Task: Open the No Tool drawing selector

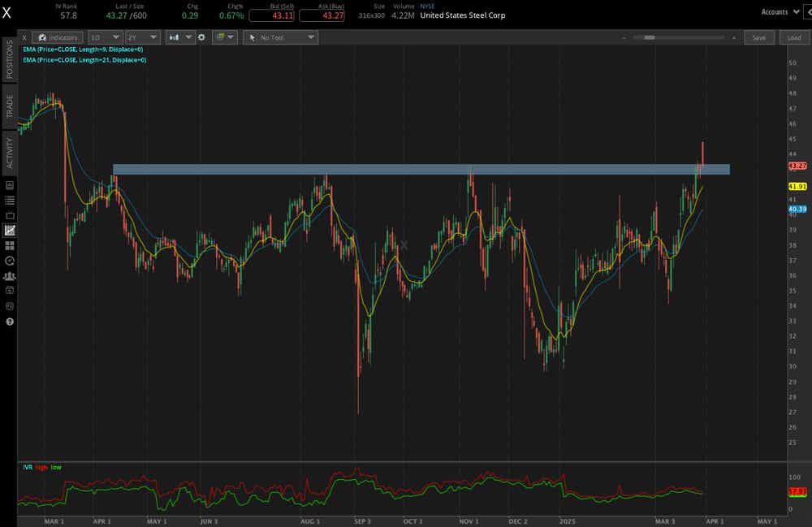Action: pyautogui.click(x=280, y=37)
